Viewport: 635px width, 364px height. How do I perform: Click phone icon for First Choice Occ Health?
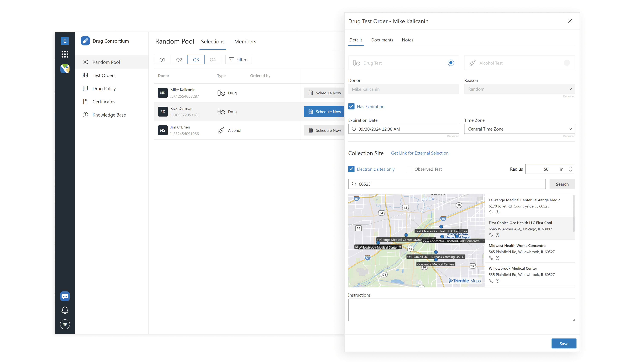[x=491, y=235]
